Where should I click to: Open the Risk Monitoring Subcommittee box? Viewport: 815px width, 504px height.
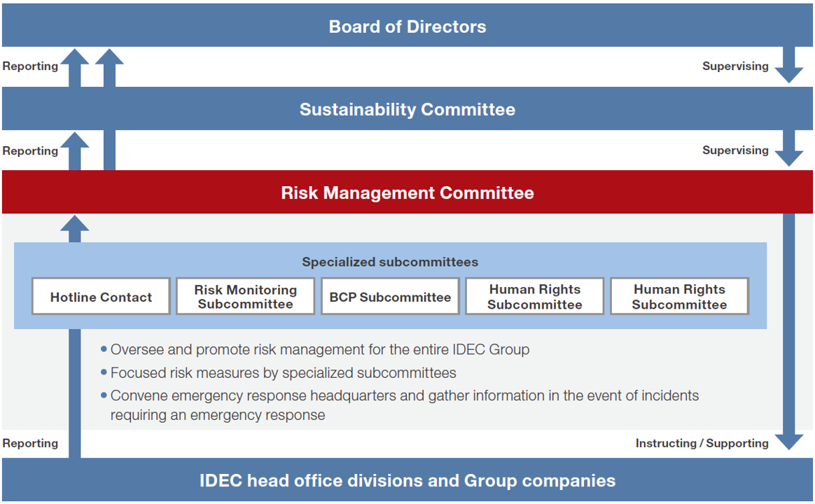click(x=245, y=297)
